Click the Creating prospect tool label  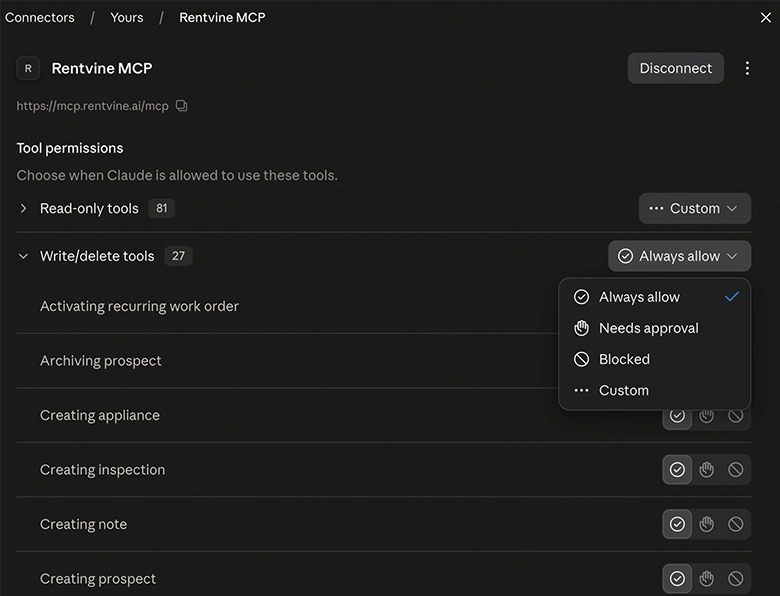pyautogui.click(x=98, y=579)
